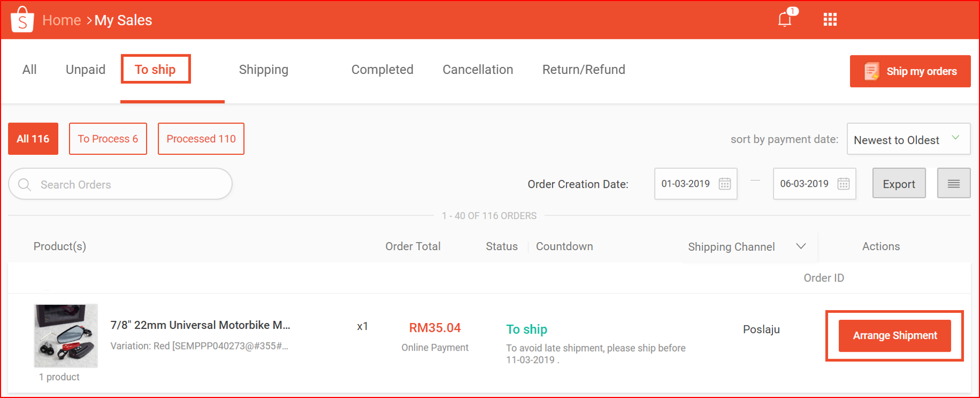
Task: Select the Processed 110 filter
Action: click(201, 139)
